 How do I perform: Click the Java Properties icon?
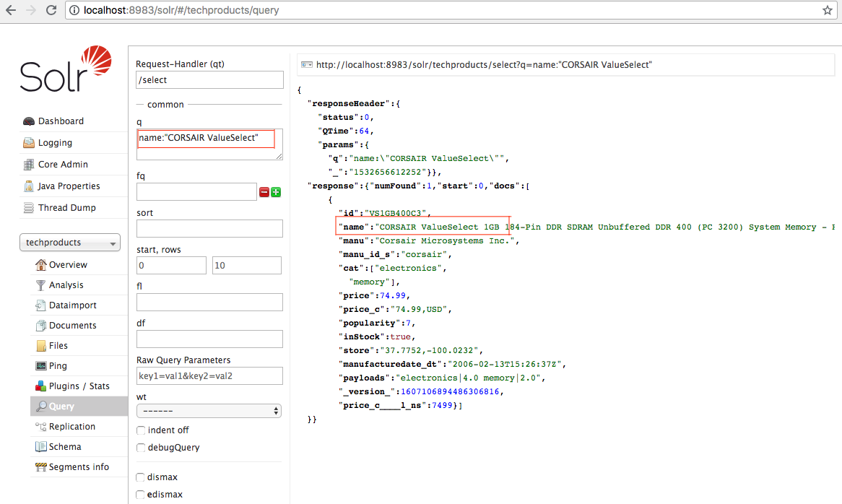[28, 186]
